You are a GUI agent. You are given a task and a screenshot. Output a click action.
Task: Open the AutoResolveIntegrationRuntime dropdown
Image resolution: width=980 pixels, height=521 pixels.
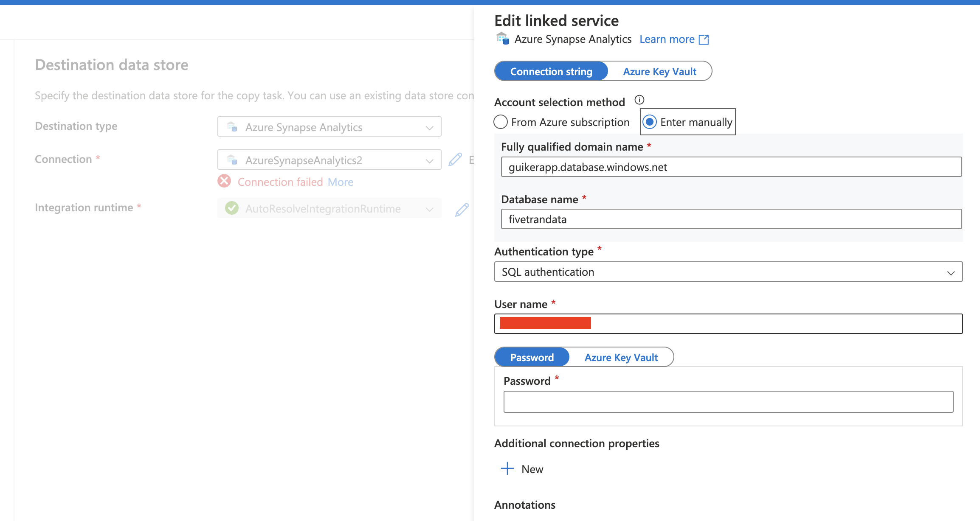[329, 208]
